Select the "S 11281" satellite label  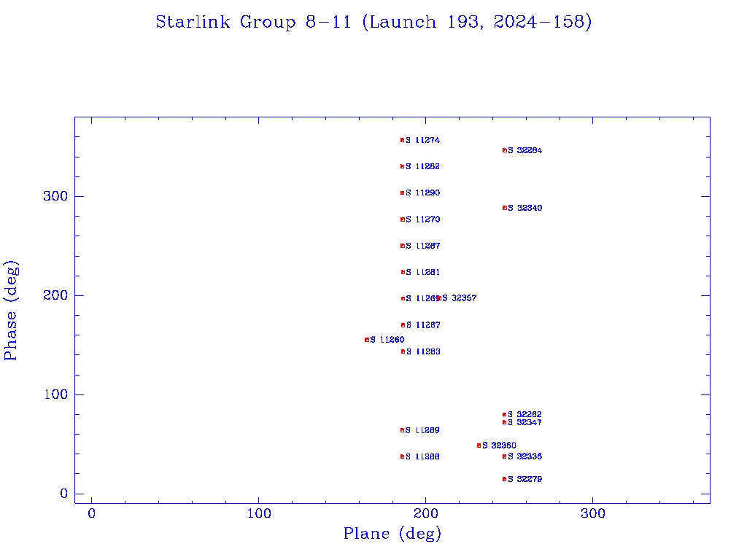(422, 273)
